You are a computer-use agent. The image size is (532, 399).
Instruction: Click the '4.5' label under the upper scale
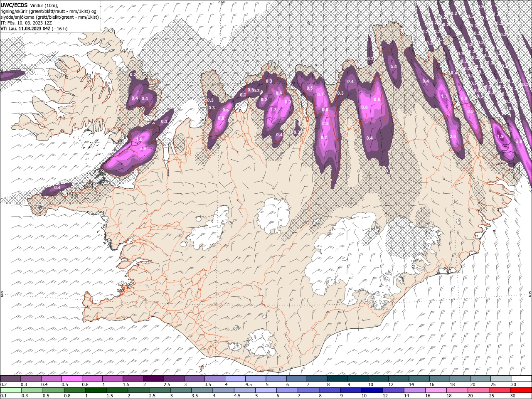pyautogui.click(x=249, y=384)
